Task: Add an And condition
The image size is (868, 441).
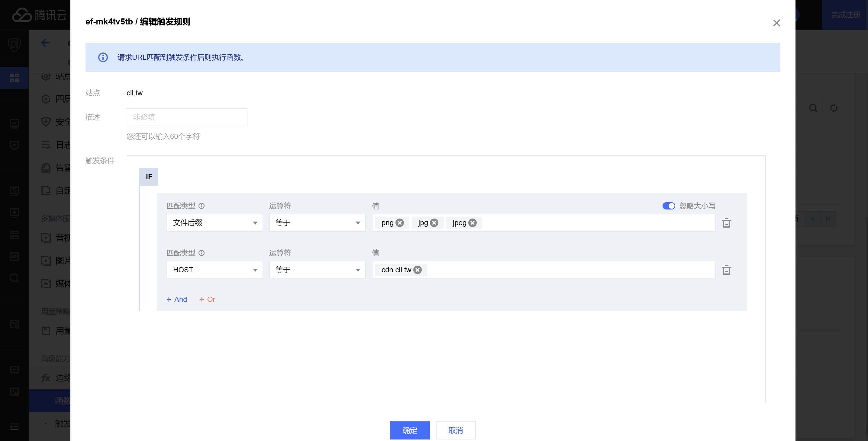Action: [177, 299]
